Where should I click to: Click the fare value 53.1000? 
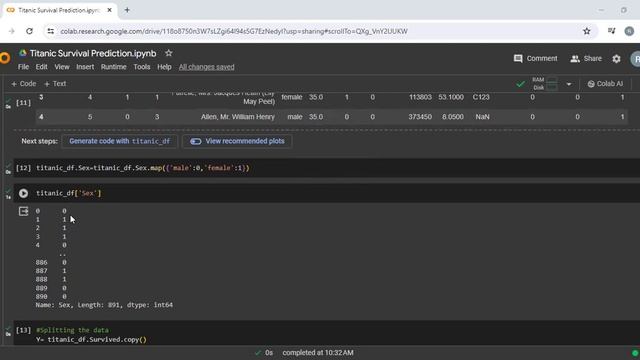click(x=451, y=97)
